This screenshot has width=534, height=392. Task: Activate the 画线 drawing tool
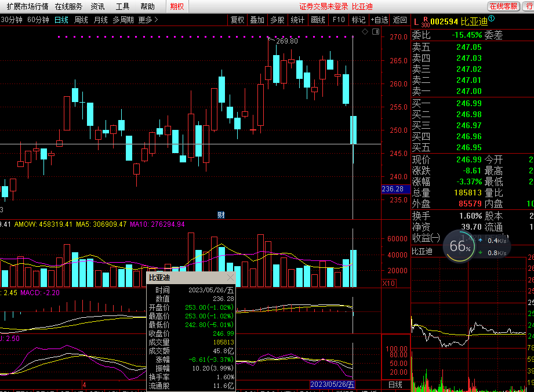pos(318,20)
